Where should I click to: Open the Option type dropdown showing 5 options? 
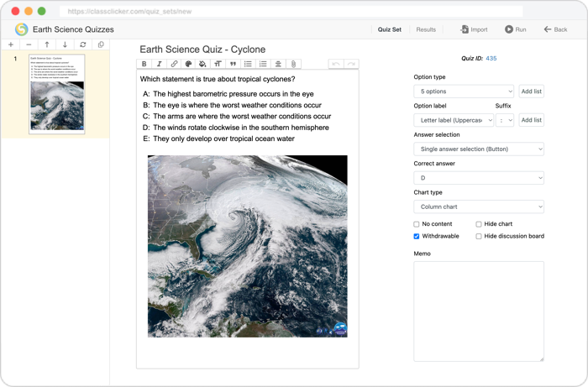(464, 92)
